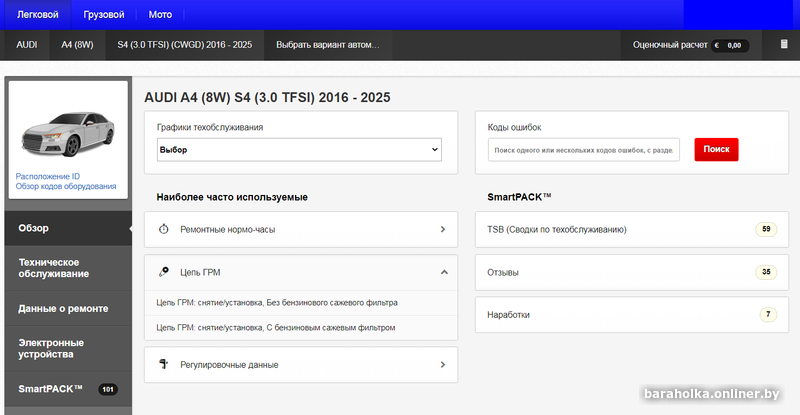The height and width of the screenshot is (415, 800).
Task: Select Техническое обслуживание in sidebar
Action: (68, 268)
